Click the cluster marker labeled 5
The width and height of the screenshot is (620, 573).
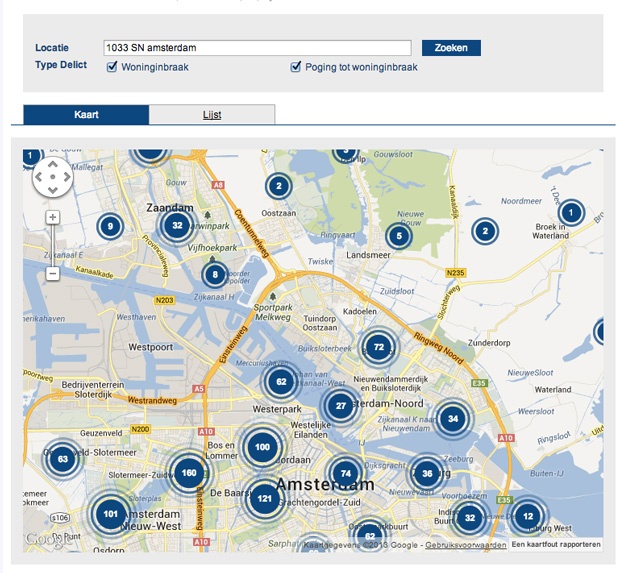(399, 236)
